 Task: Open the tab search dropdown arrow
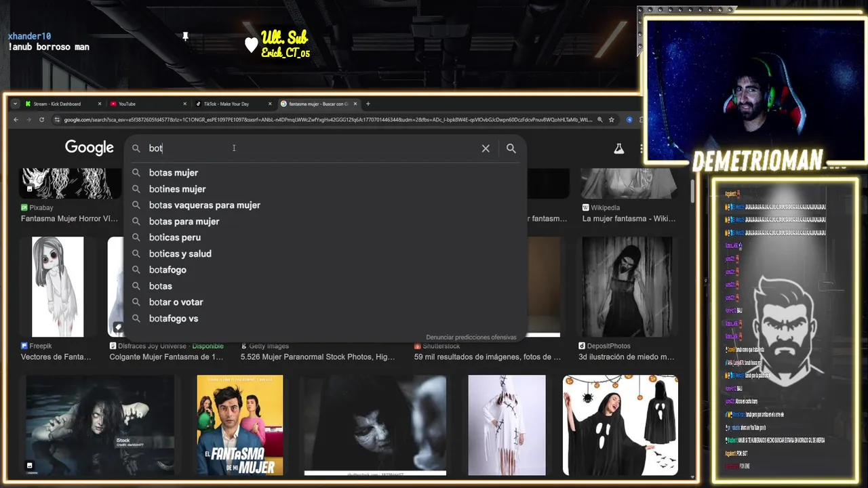[x=15, y=104]
